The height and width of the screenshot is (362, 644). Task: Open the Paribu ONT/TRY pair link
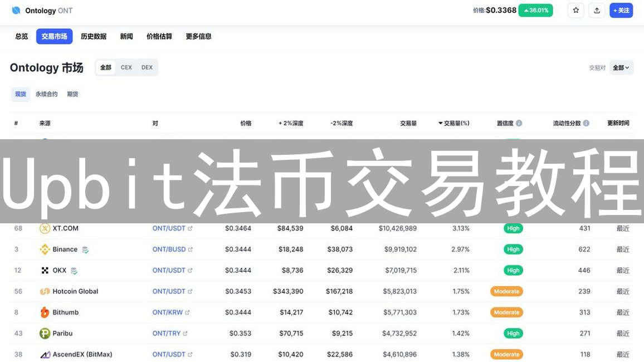(167, 333)
